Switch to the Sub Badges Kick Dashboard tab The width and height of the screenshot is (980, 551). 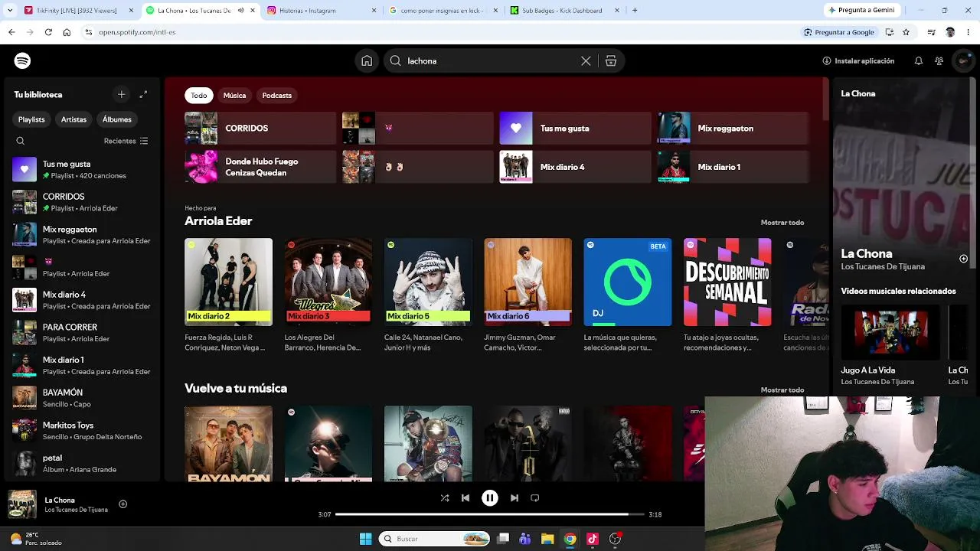coord(563,11)
